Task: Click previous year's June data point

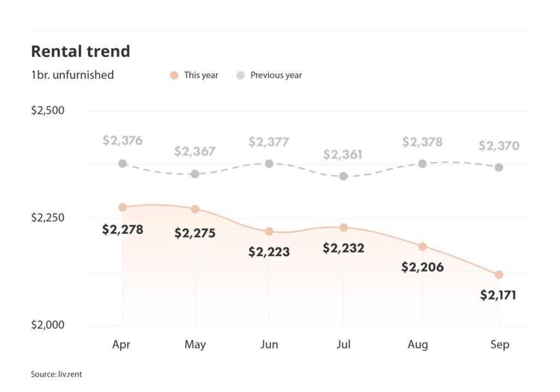Action: coord(269,163)
